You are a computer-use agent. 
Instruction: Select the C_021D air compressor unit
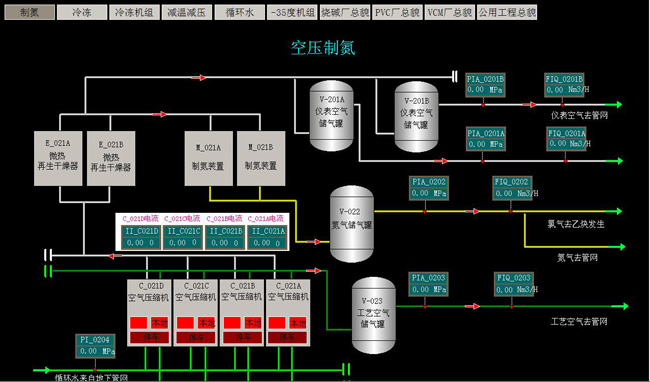[149, 313]
